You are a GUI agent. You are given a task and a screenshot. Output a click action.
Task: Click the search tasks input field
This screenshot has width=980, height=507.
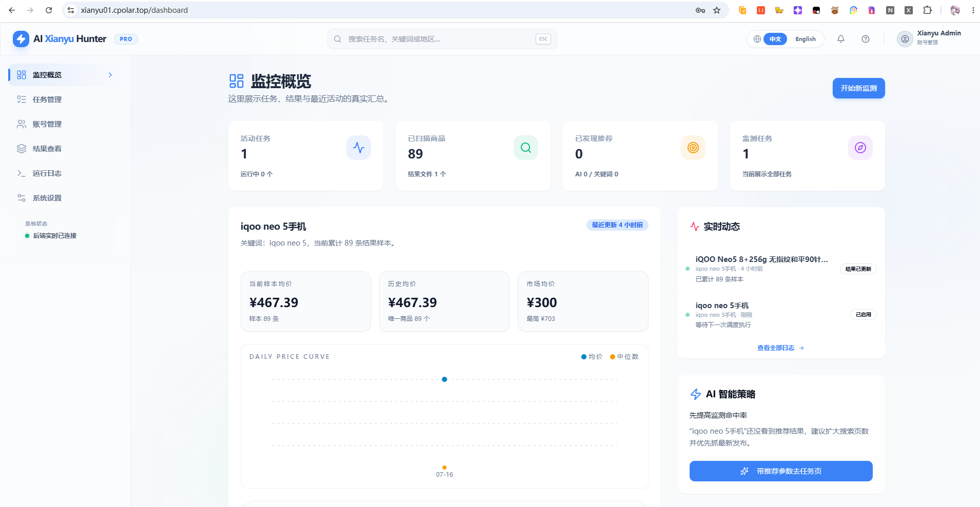(x=442, y=39)
